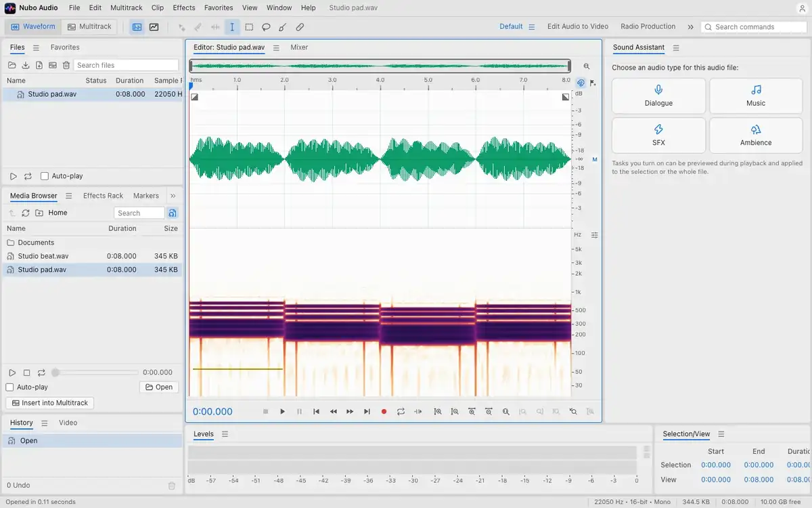This screenshot has width=812, height=508.
Task: Switch to Multitrack view
Action: point(89,27)
